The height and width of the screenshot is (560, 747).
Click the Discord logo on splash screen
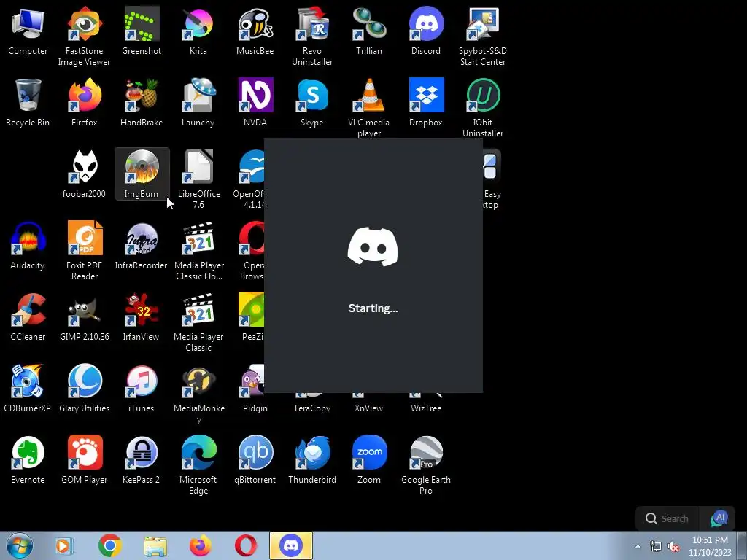[x=373, y=246]
